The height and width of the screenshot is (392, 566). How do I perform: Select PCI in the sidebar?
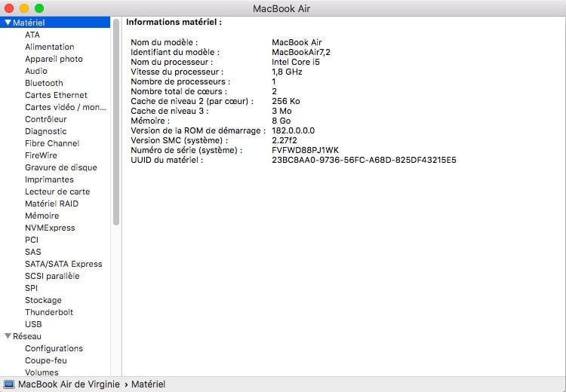pos(32,240)
